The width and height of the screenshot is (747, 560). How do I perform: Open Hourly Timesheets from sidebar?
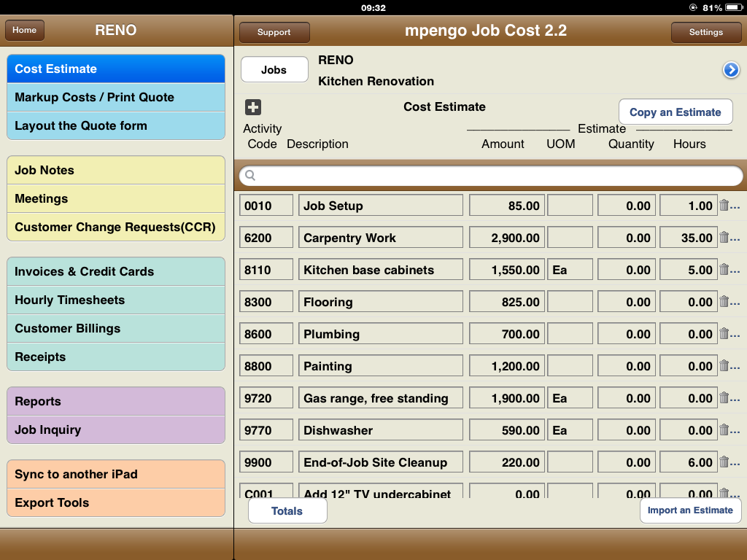click(116, 300)
